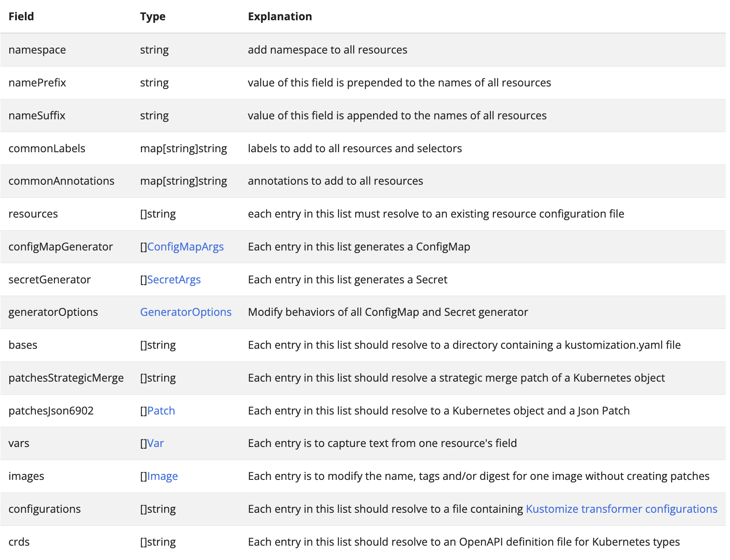730x560 pixels.
Task: Click the string type in namePrefix row
Action: click(154, 83)
